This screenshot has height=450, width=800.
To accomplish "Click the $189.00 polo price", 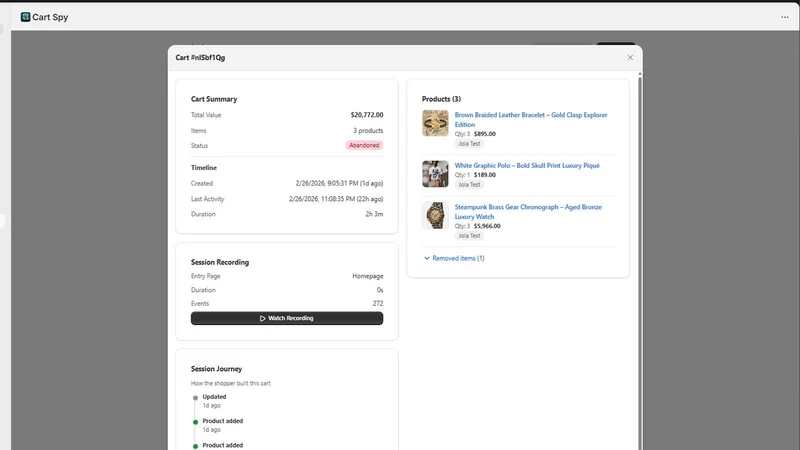I will 485,174.
